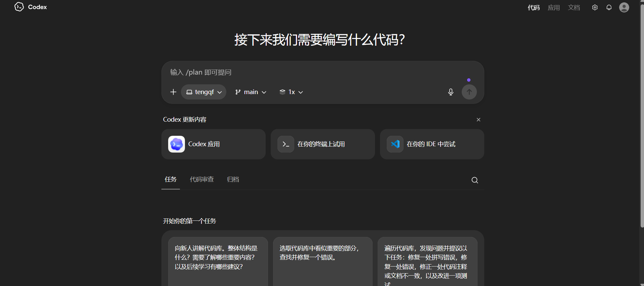
Task: Choose the 向新人讲解代码库 suggestion card
Action: pyautogui.click(x=218, y=261)
